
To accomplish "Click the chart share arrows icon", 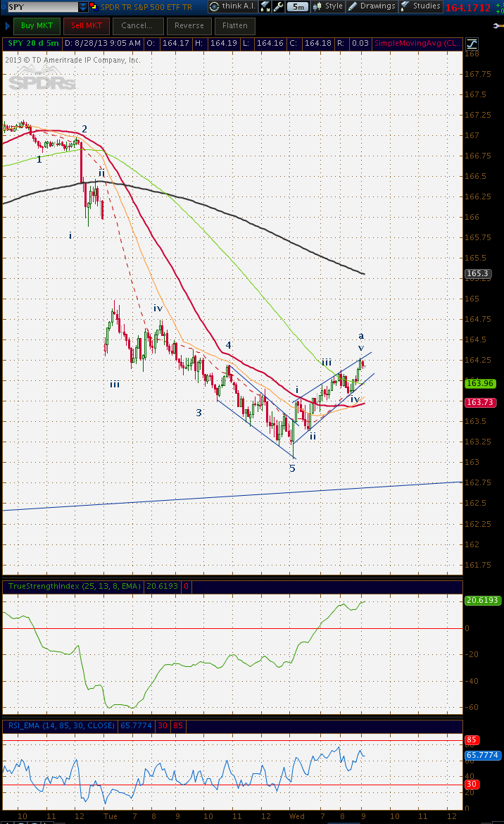I will [265, 6].
